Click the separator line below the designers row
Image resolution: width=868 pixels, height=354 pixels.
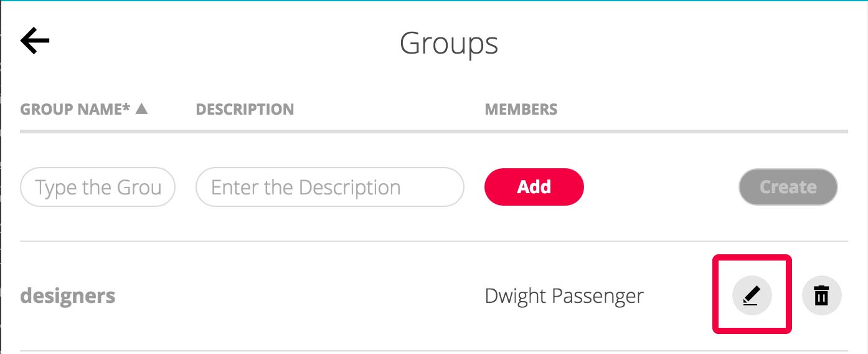click(434, 351)
